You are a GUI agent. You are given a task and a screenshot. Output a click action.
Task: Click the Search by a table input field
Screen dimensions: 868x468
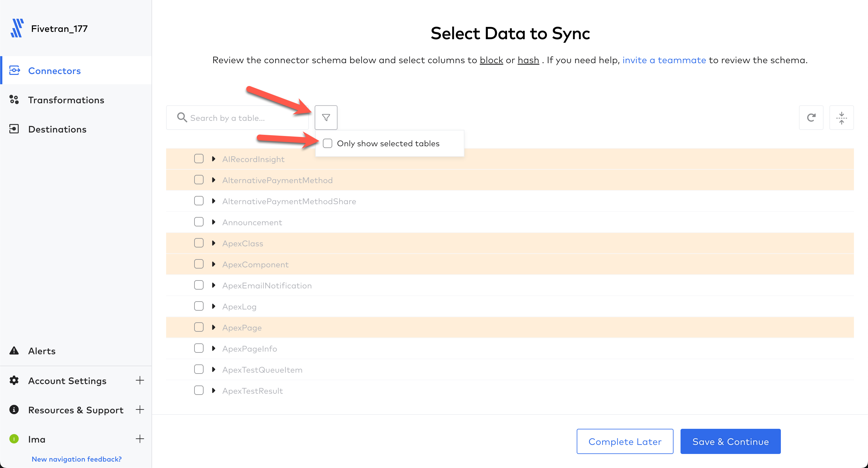239,117
